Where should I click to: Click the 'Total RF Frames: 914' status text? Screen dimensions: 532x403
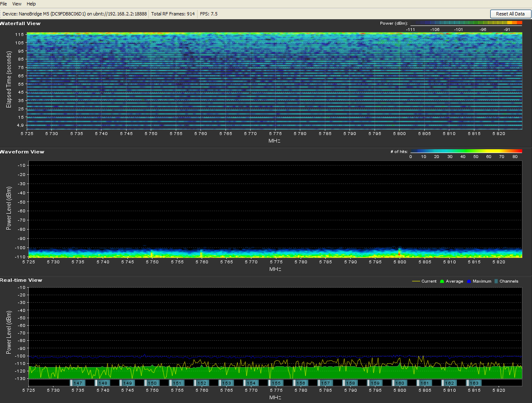tap(173, 14)
